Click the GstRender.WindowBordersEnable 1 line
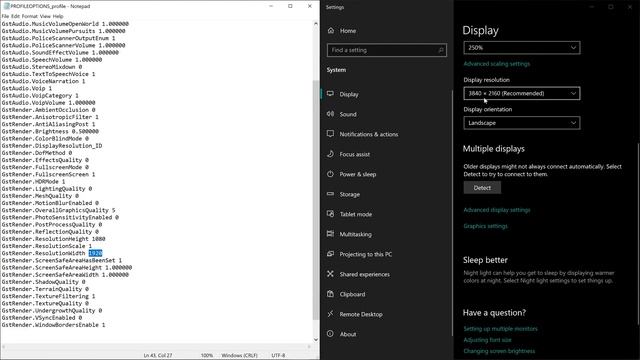This screenshot has height=360, width=640. [x=53, y=325]
